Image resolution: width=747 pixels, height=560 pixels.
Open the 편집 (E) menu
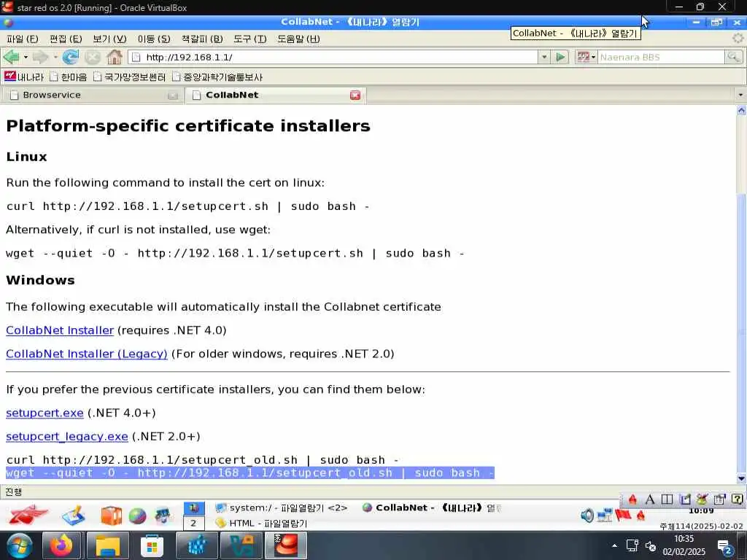66,39
